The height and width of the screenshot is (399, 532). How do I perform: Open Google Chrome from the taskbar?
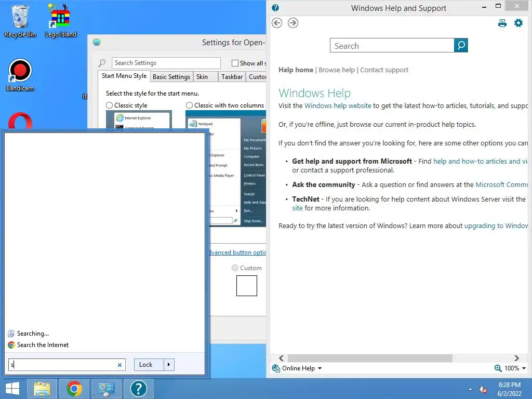(x=74, y=389)
